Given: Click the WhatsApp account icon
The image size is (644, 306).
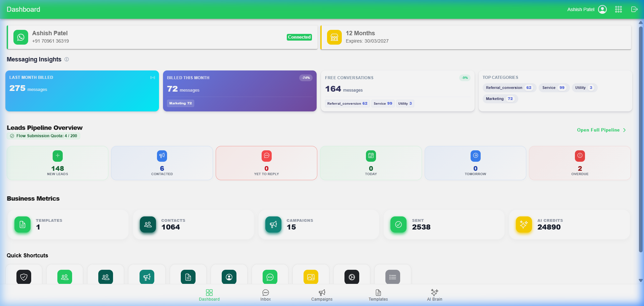Looking at the screenshot, I should tap(21, 37).
